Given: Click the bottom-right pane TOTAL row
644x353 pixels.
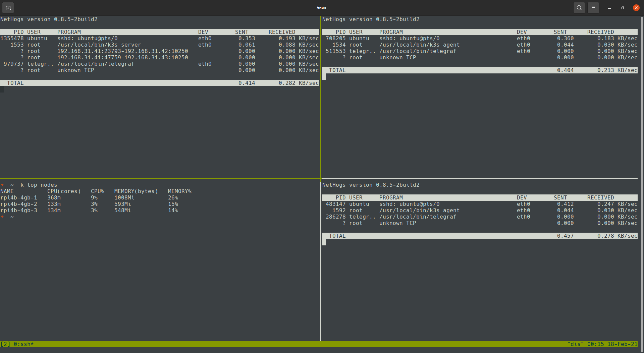Looking at the screenshot, I should pos(480,236).
